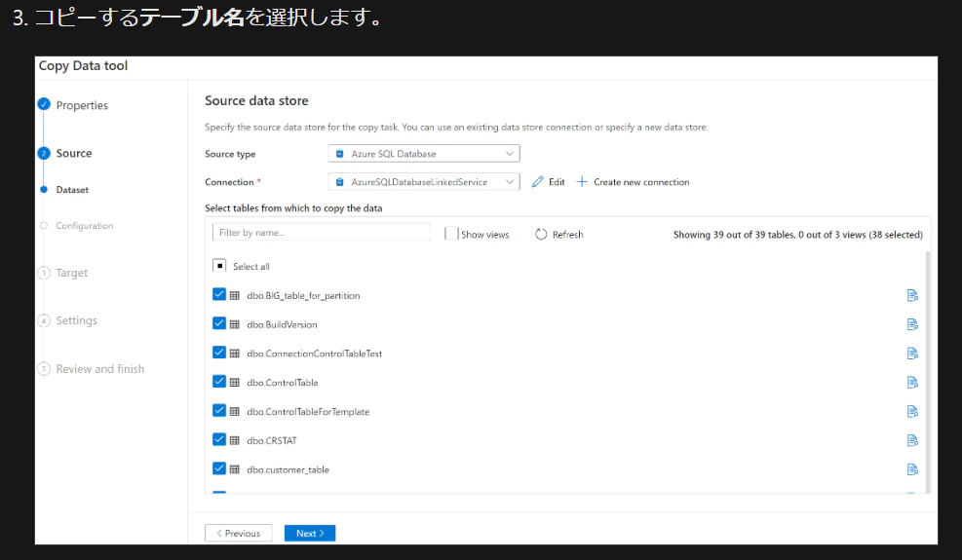Viewport: 962px width, 560px height.
Task: Uncheck dbo.ControlTableForTemplate checkbox
Action: (x=219, y=410)
